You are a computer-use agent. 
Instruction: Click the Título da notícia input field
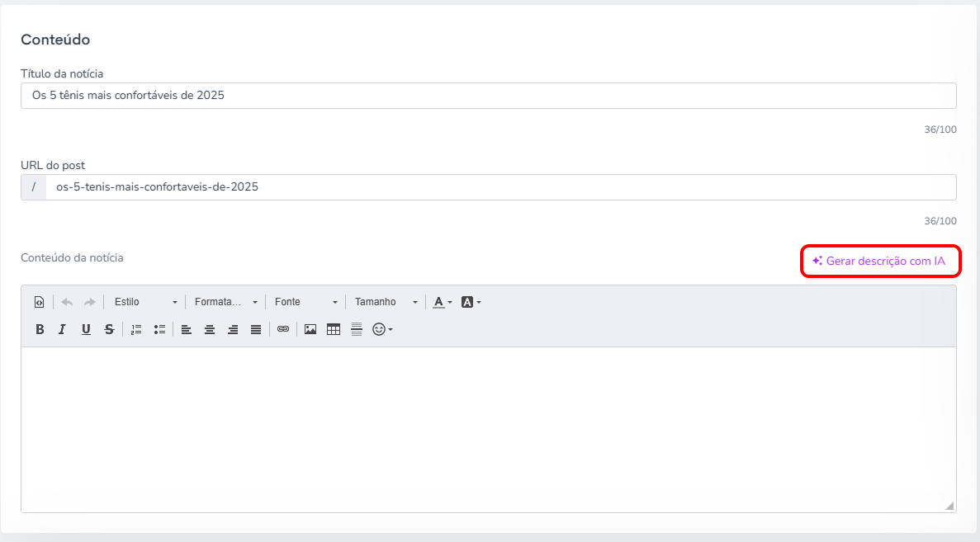point(489,96)
